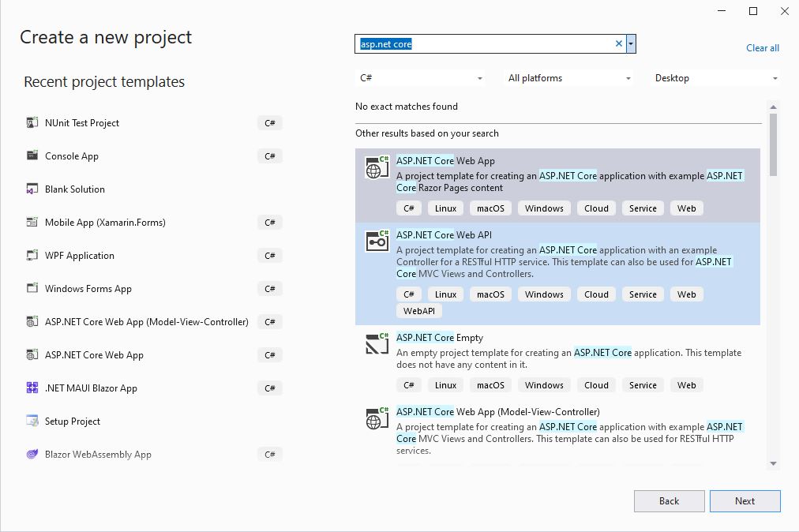Select WPF Application recent template text
799x532 pixels.
(80, 255)
